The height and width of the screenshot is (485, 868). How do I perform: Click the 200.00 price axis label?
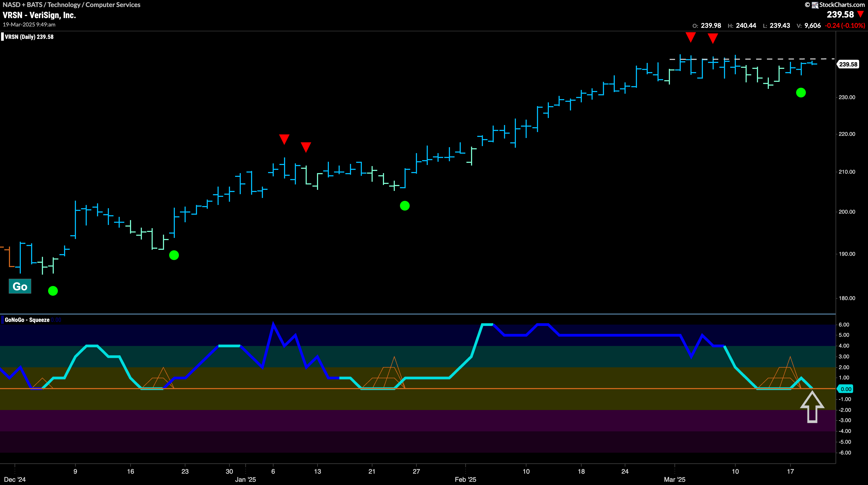[x=847, y=212]
